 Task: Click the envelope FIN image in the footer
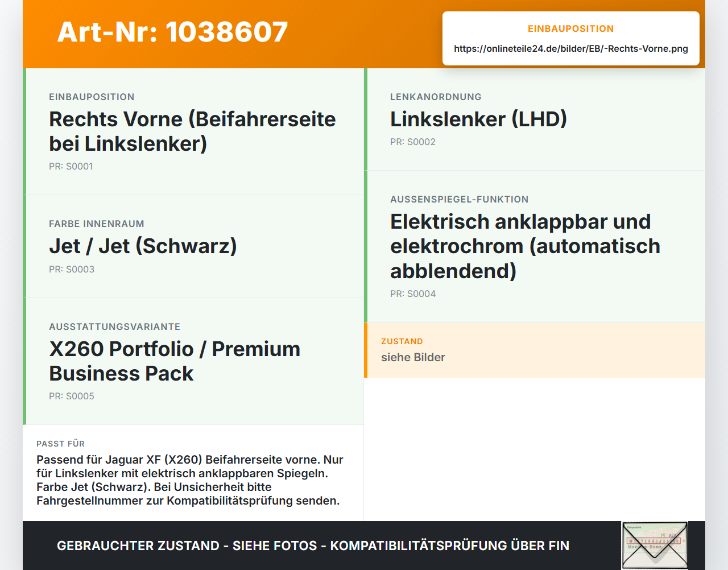[x=655, y=546]
